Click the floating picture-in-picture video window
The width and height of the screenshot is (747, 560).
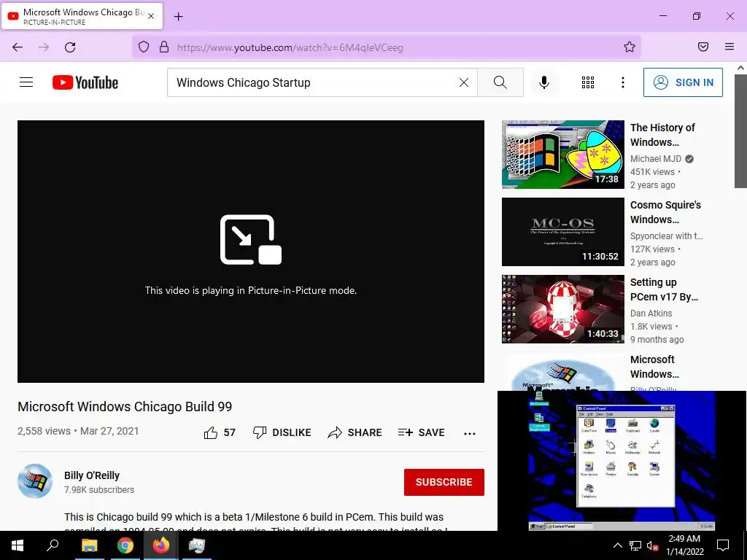(x=622, y=461)
